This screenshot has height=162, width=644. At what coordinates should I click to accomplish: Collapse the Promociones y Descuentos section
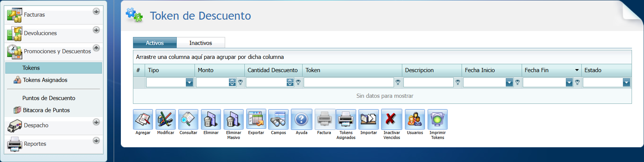pos(96,48)
